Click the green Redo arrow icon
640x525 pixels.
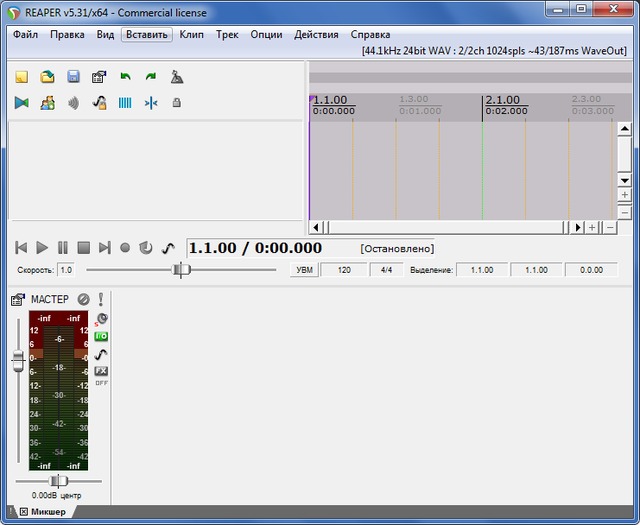click(151, 76)
